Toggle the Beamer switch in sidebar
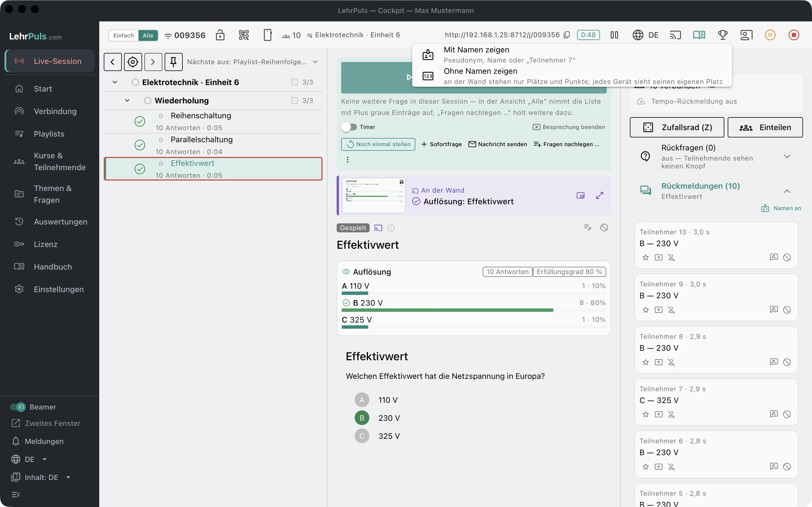This screenshot has width=812, height=507. pyautogui.click(x=18, y=407)
